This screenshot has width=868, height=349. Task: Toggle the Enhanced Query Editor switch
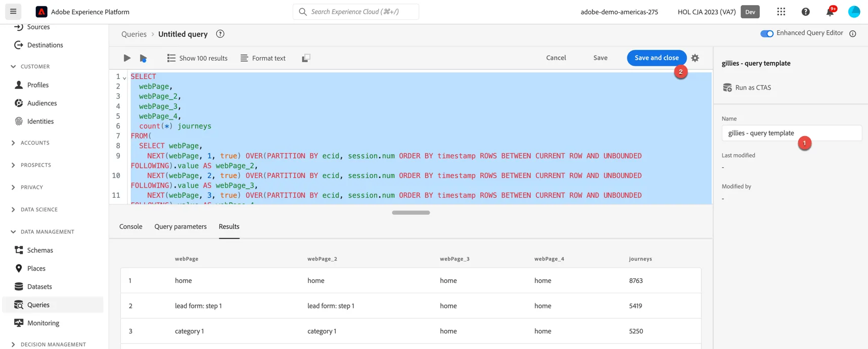click(767, 33)
